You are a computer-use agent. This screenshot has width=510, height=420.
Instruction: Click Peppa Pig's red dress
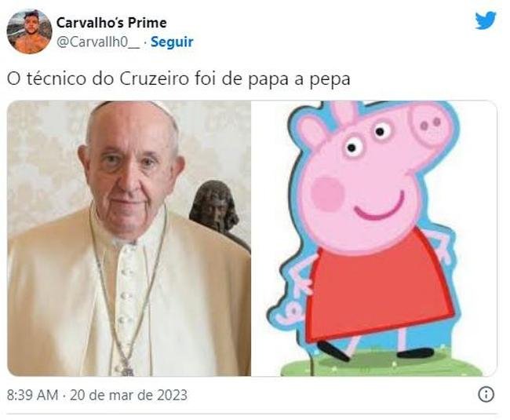pyautogui.click(x=379, y=288)
